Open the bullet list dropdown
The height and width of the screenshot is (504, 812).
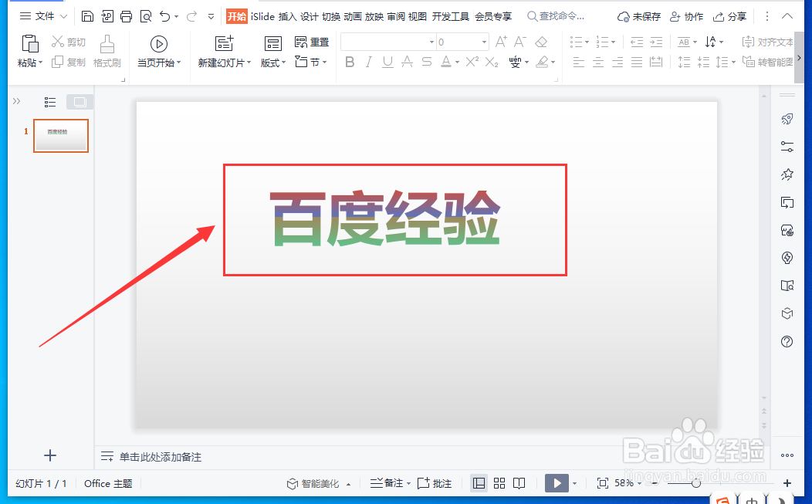pyautogui.click(x=587, y=42)
